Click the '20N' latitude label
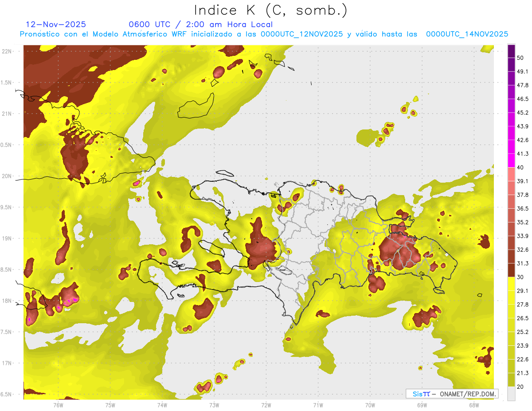Image resolution: width=532 pixels, height=411 pixels. tap(6, 176)
